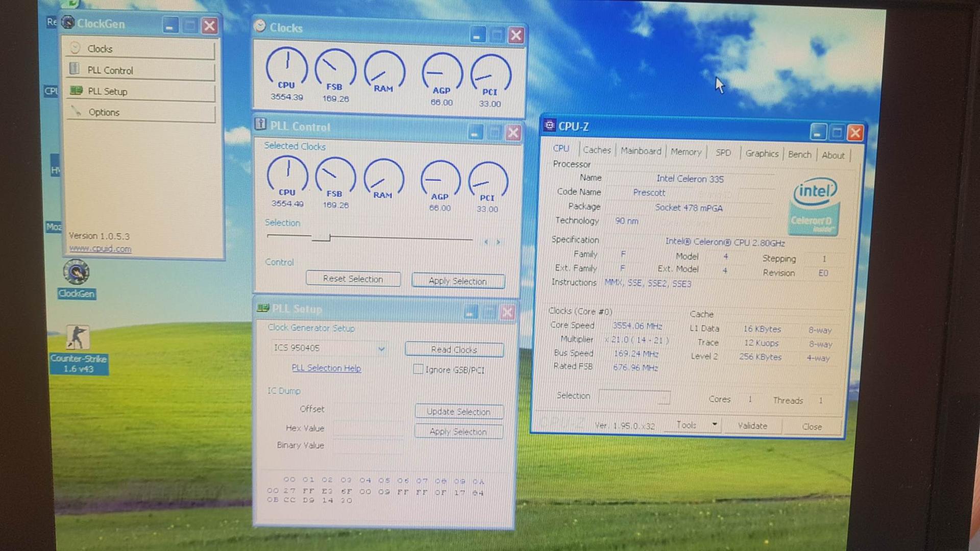Click the Close button in CPU-Z
Viewport: 980px width, 551px height.
coord(812,427)
